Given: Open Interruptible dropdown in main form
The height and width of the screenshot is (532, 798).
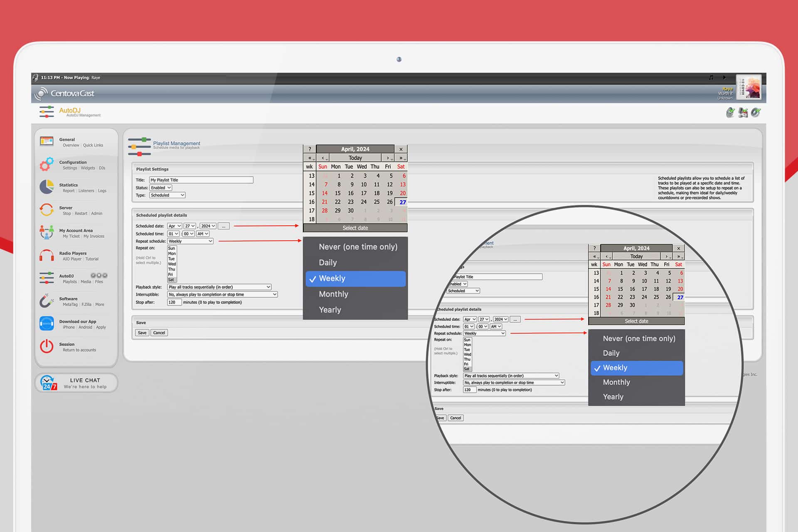Looking at the screenshot, I should click(x=222, y=295).
